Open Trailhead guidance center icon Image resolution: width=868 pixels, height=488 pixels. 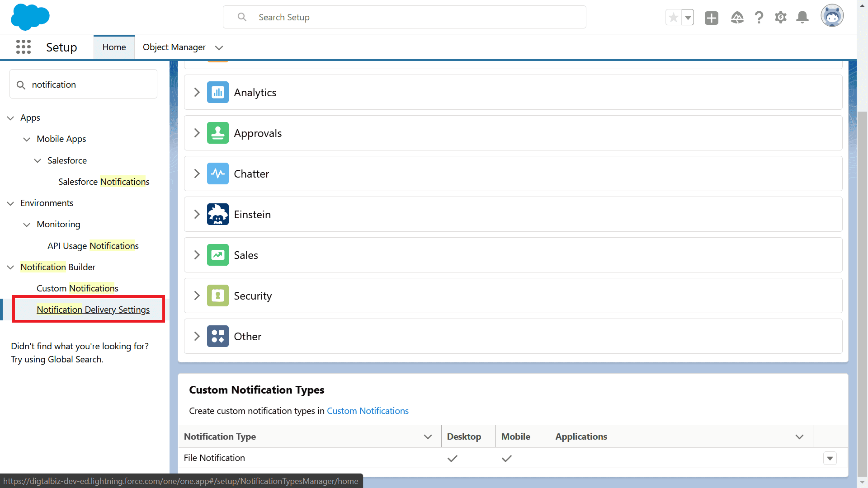click(737, 18)
